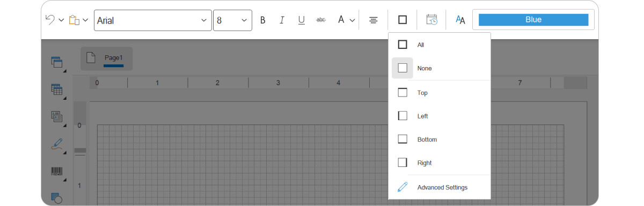The height and width of the screenshot is (206, 644).
Task: Click the borders square toolbar icon
Action: pyautogui.click(x=402, y=20)
